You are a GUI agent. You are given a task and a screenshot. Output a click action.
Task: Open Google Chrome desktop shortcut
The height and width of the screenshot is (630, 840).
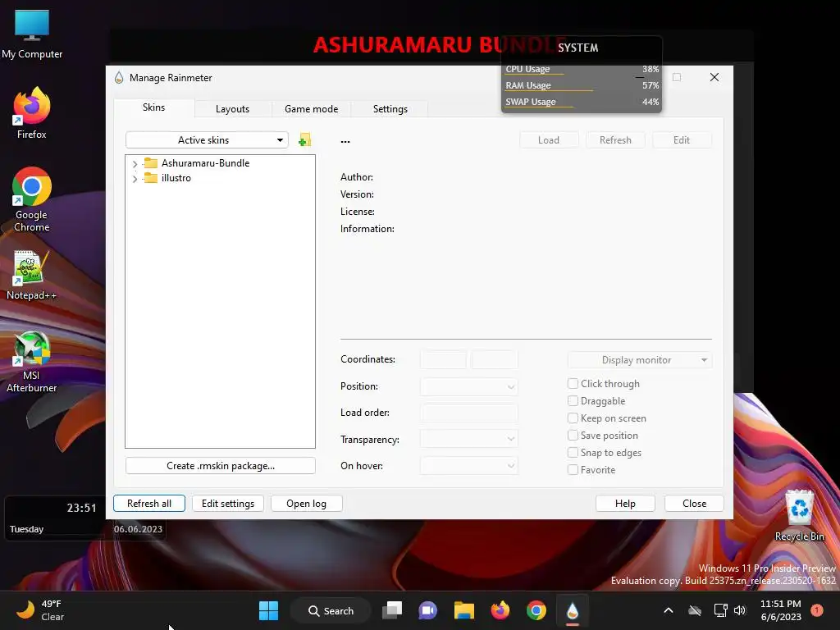(32, 199)
